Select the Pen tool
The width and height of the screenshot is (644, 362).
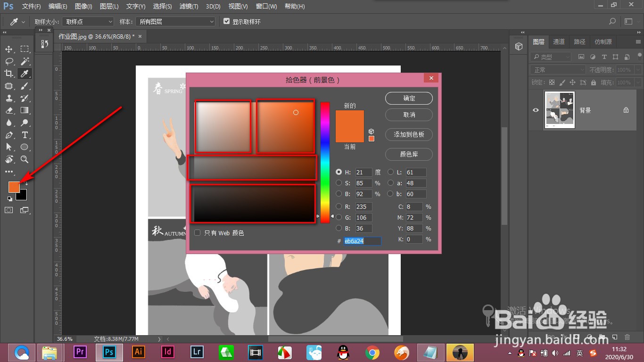tap(9, 135)
